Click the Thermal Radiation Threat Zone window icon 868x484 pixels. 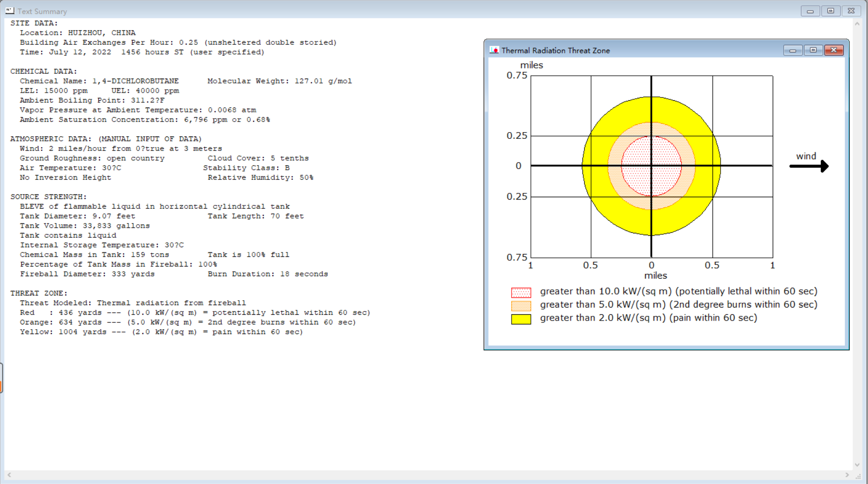click(x=494, y=50)
